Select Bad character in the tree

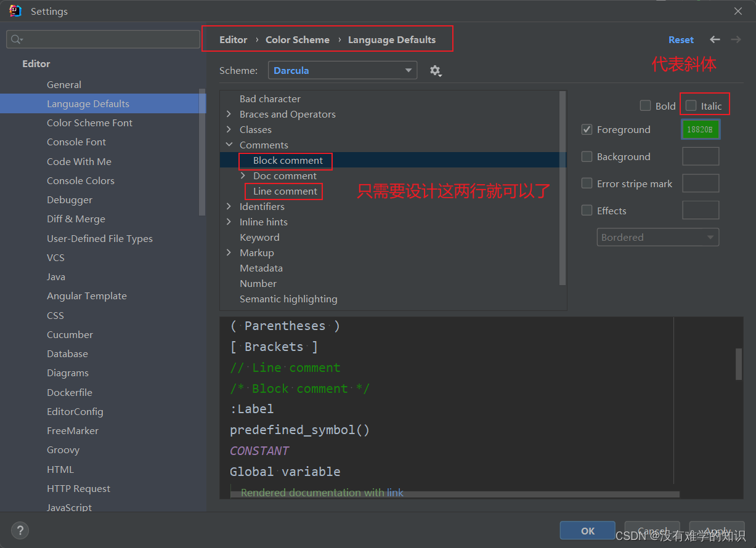[x=392, y=99]
